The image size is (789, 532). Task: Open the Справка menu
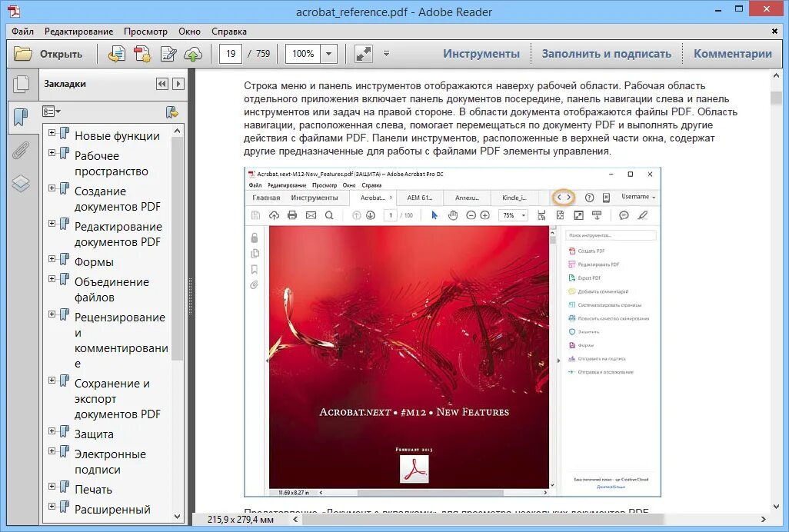(229, 32)
